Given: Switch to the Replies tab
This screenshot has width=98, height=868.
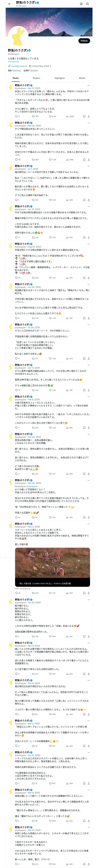Looking at the screenshot, I should [36, 78].
